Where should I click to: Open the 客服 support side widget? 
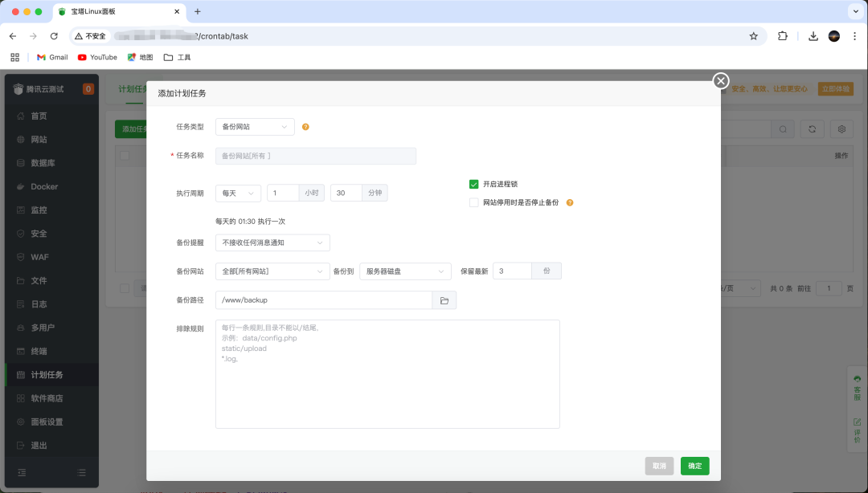[x=857, y=388]
